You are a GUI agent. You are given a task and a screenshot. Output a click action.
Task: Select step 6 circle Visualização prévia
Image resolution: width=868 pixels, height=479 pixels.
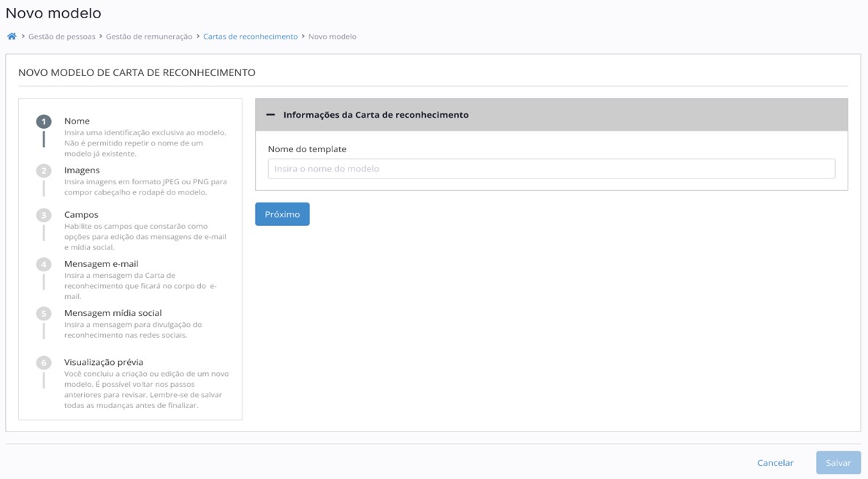tap(44, 363)
